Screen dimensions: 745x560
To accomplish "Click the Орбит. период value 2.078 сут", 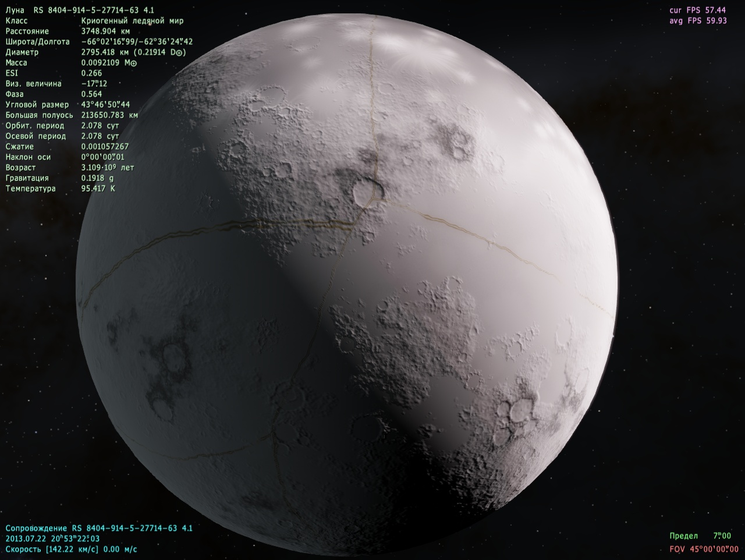I will click(100, 126).
